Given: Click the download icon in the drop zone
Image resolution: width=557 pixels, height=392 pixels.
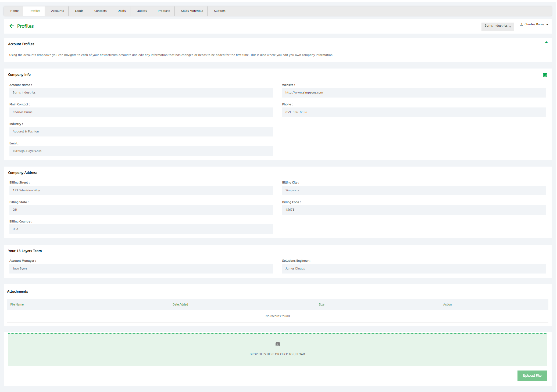Looking at the screenshot, I should (x=278, y=344).
